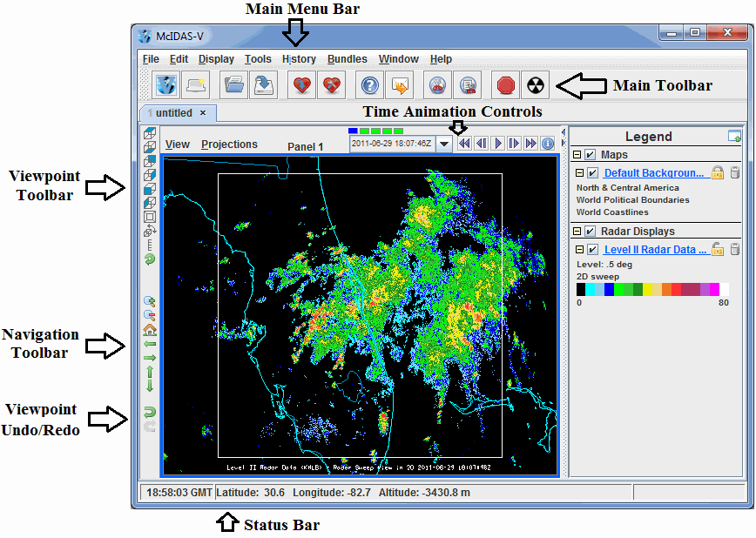Viewport: 756px width, 538px height.
Task: Click the remove all layers icon
Action: pyautogui.click(x=438, y=85)
